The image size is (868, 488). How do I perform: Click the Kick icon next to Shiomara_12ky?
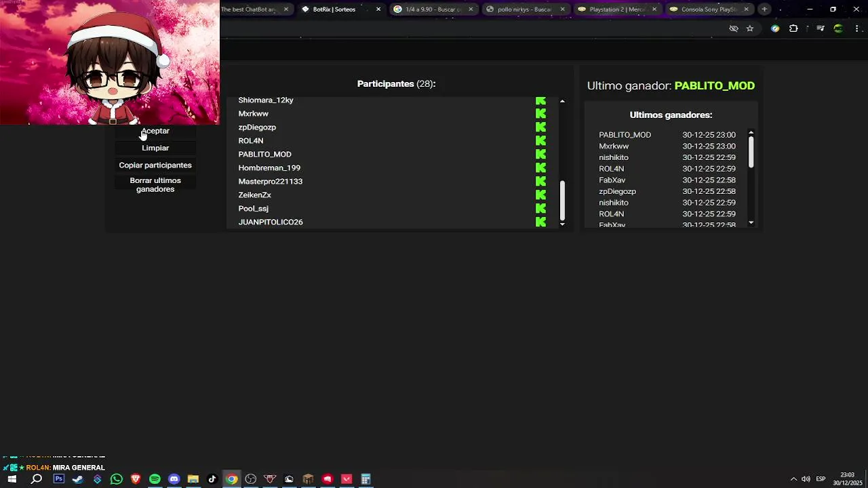coord(540,100)
